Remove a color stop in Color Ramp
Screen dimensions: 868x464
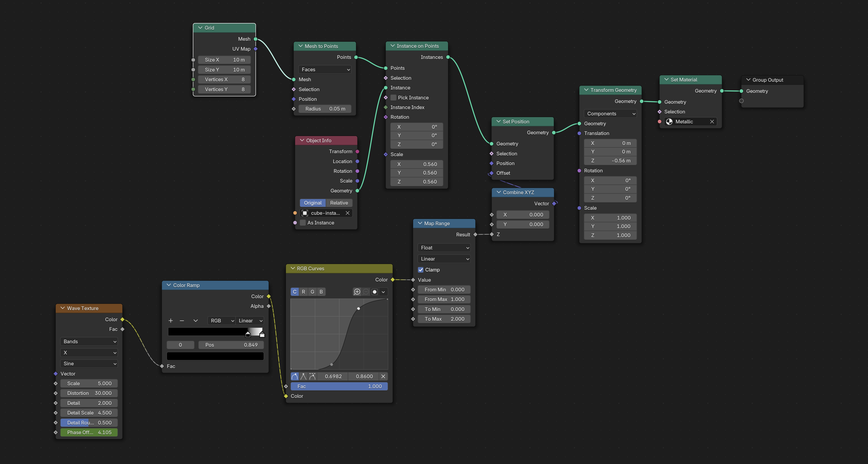(x=182, y=321)
